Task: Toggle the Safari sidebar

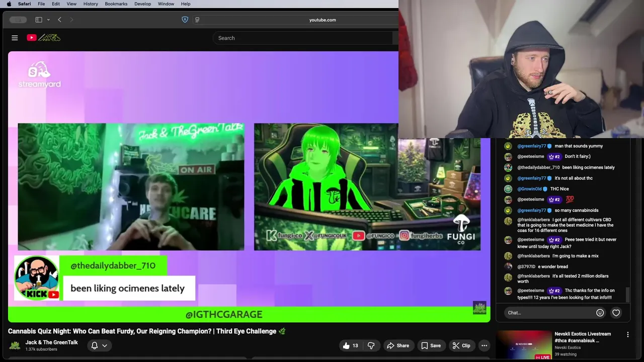Action: pos(39,20)
